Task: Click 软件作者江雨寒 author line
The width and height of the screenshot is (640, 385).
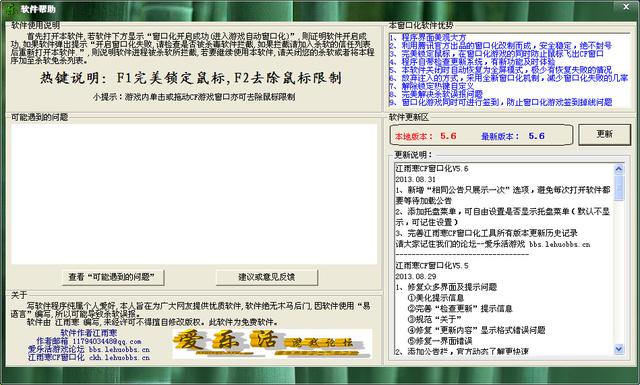Action: pos(89,333)
